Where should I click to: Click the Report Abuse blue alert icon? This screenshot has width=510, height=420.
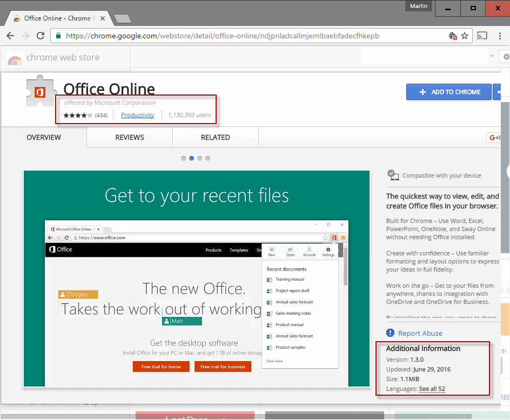[390, 333]
